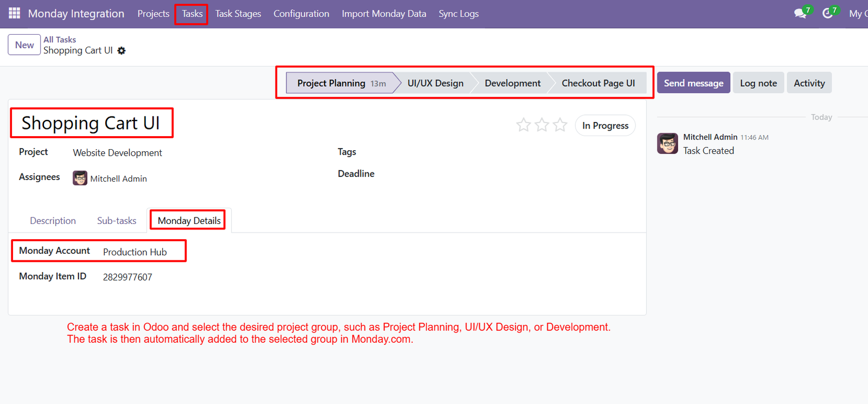Open Import Monday Data menu

pos(384,14)
